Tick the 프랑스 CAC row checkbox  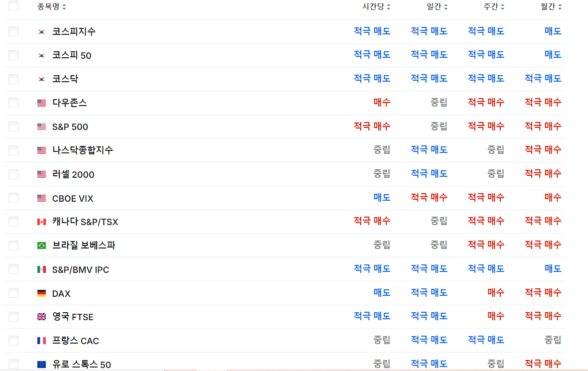13,340
